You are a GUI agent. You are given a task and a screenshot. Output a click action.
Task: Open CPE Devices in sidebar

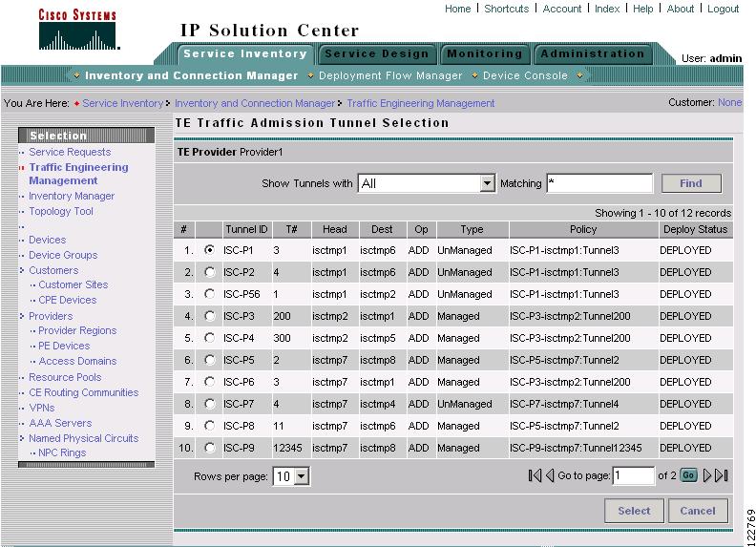point(68,300)
